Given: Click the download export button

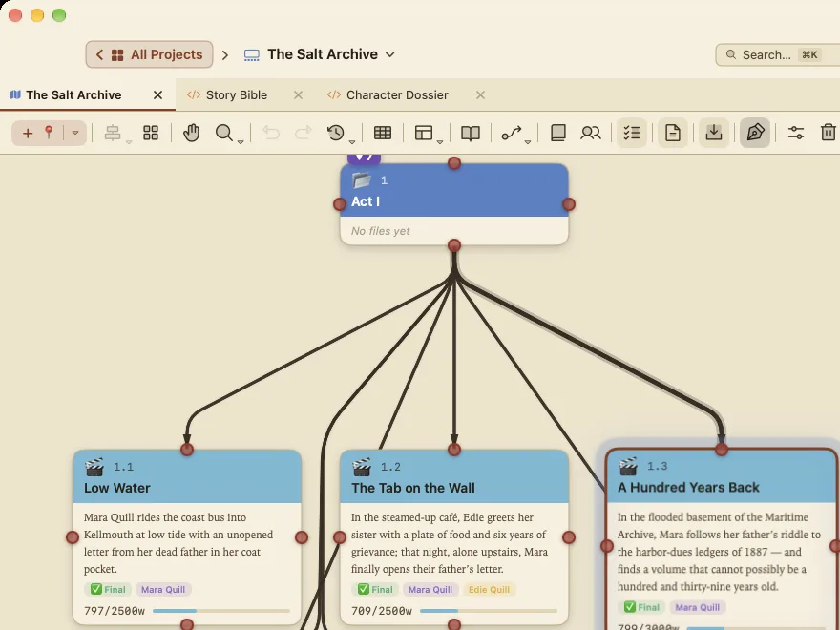Looking at the screenshot, I should [x=714, y=133].
